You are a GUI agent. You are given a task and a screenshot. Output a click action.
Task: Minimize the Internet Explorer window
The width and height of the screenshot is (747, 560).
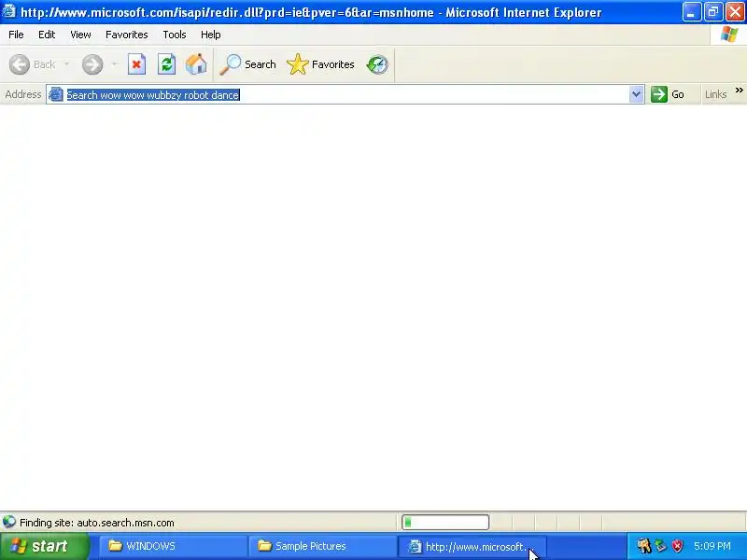click(x=692, y=12)
